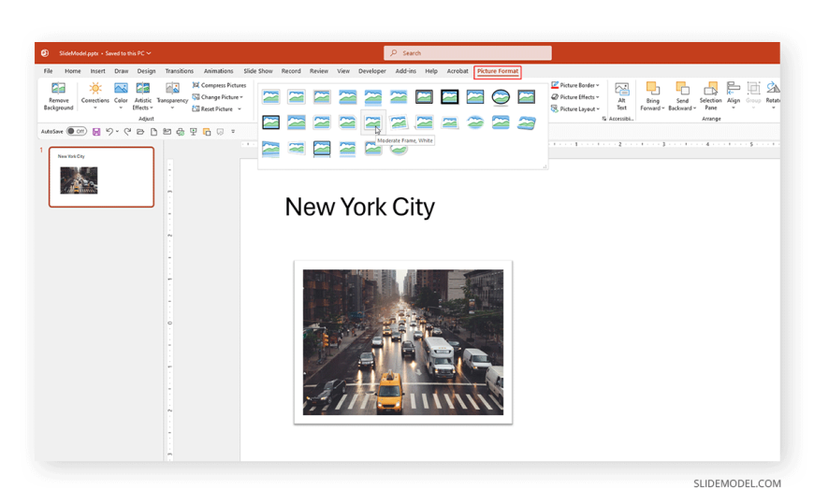The image size is (814, 504).
Task: Open the Design tab
Action: pos(146,71)
